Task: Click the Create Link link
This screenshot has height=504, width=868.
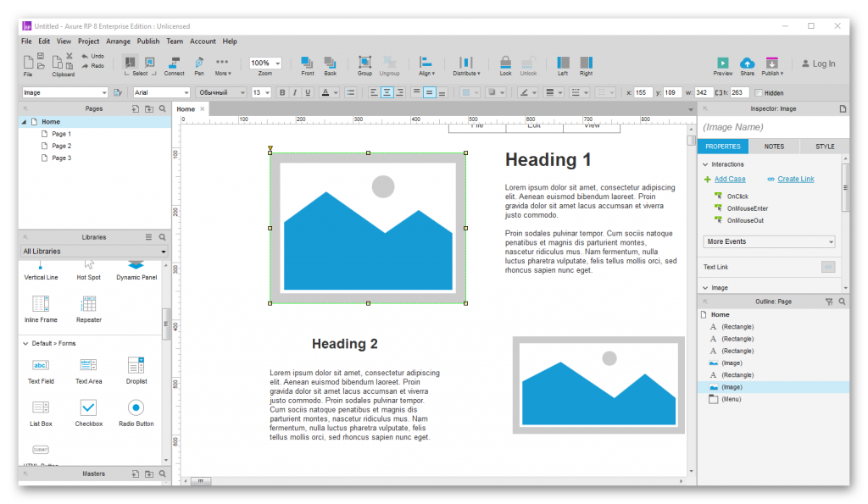Action: point(795,180)
